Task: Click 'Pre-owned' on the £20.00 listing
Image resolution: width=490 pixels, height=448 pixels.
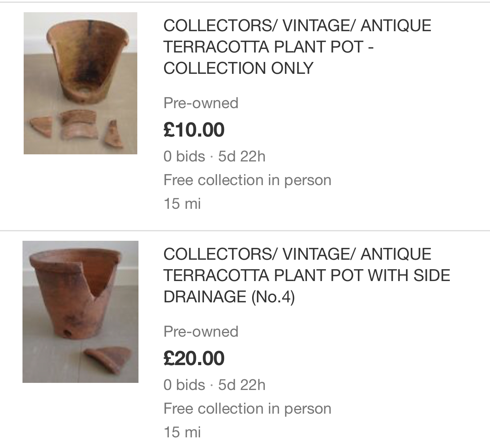Action: pos(201,332)
